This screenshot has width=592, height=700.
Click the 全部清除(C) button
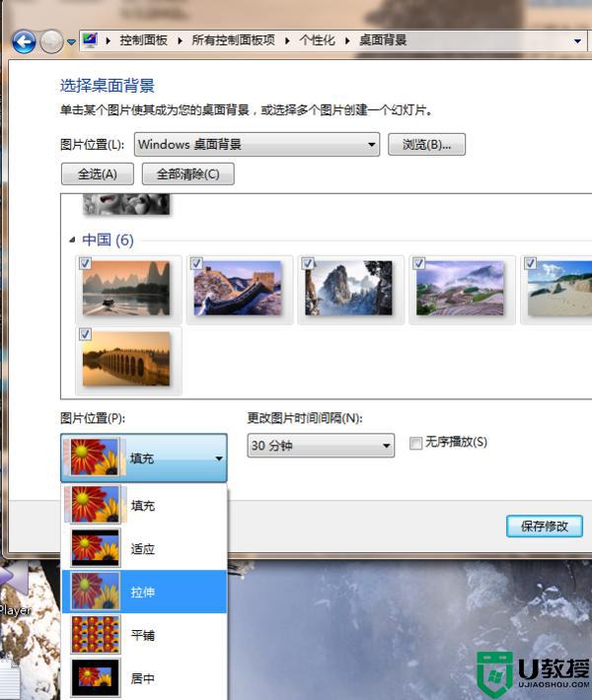(188, 174)
